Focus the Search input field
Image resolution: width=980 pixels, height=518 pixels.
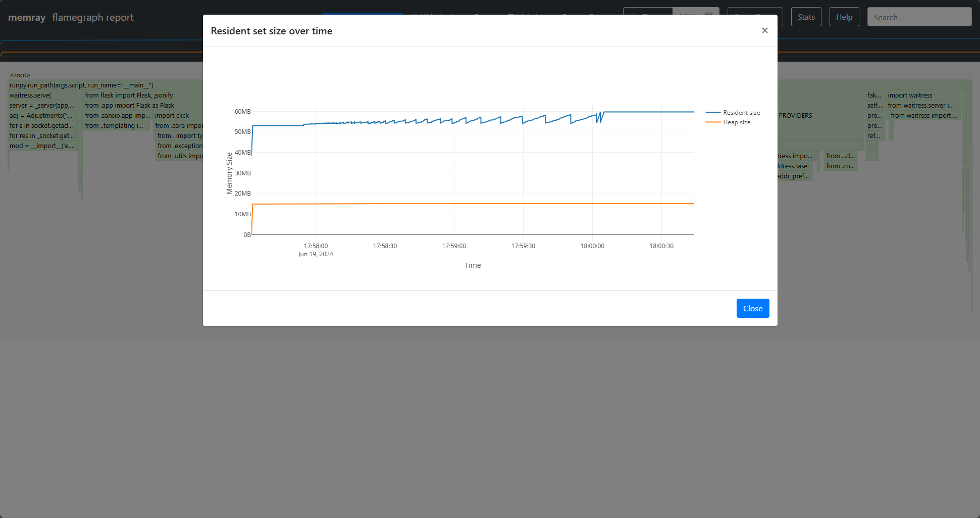[919, 17]
